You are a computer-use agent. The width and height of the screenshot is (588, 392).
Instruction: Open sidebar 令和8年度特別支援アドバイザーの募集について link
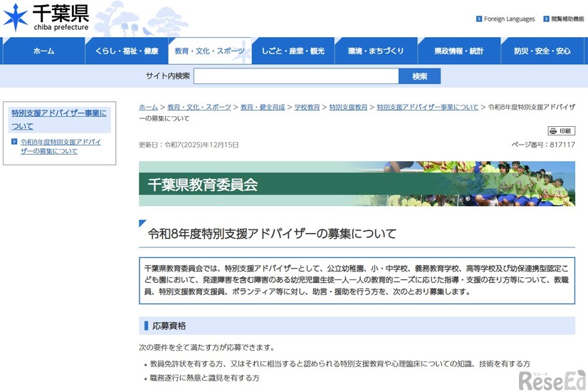pyautogui.click(x=61, y=146)
